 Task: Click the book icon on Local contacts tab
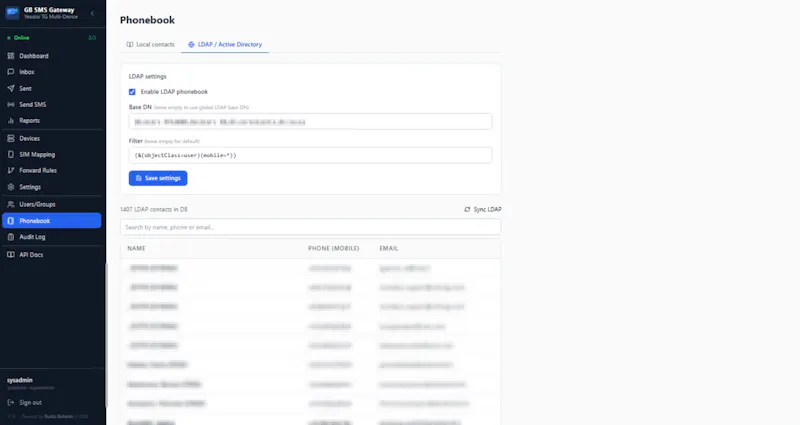coord(130,44)
